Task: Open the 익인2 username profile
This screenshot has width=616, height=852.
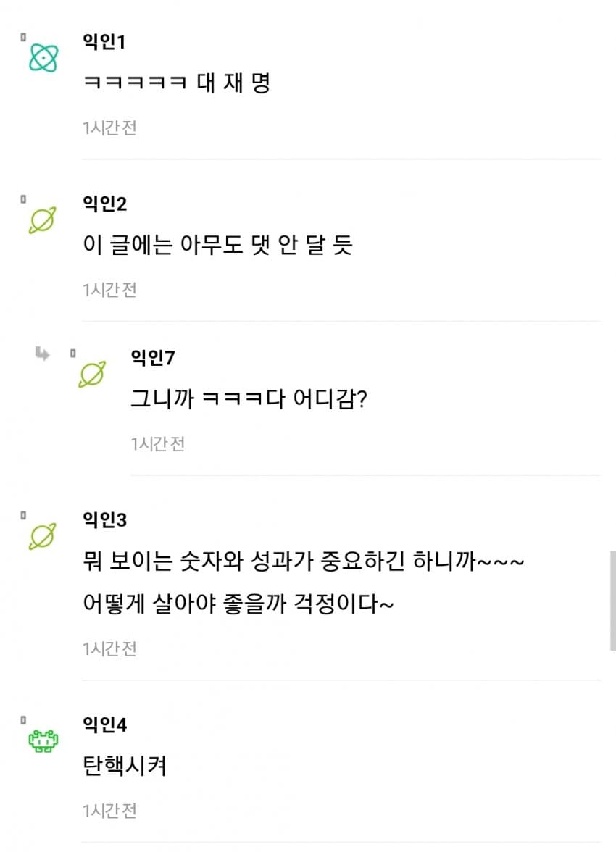Action: (105, 204)
